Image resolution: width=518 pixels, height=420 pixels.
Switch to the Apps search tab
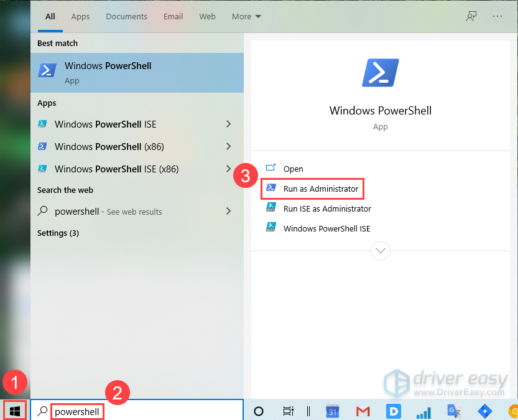(80, 17)
